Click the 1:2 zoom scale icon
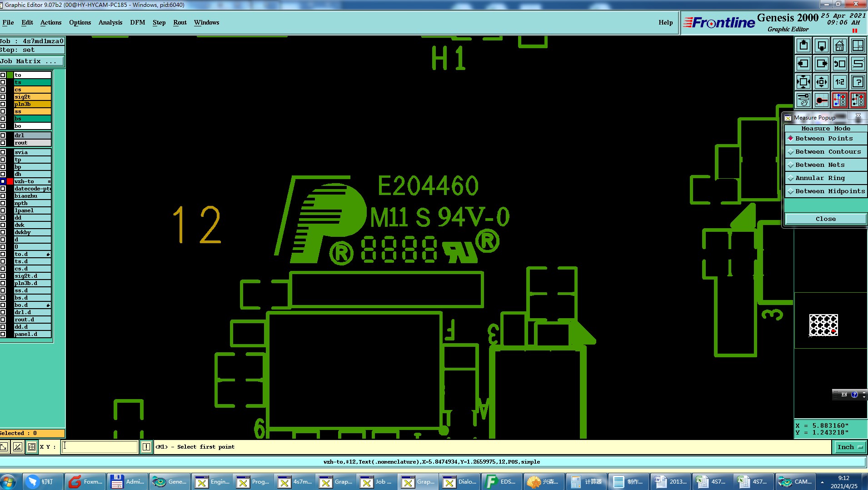 (x=840, y=82)
